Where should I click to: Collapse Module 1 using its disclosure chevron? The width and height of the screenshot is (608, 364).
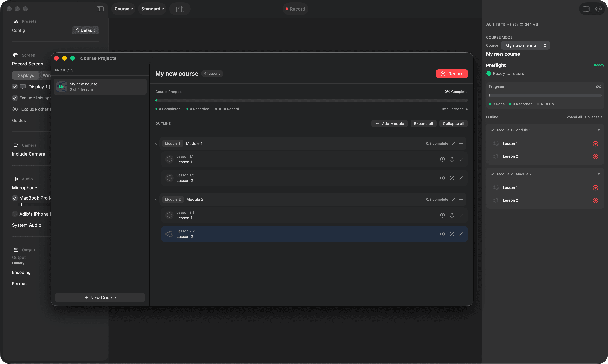[x=156, y=143]
